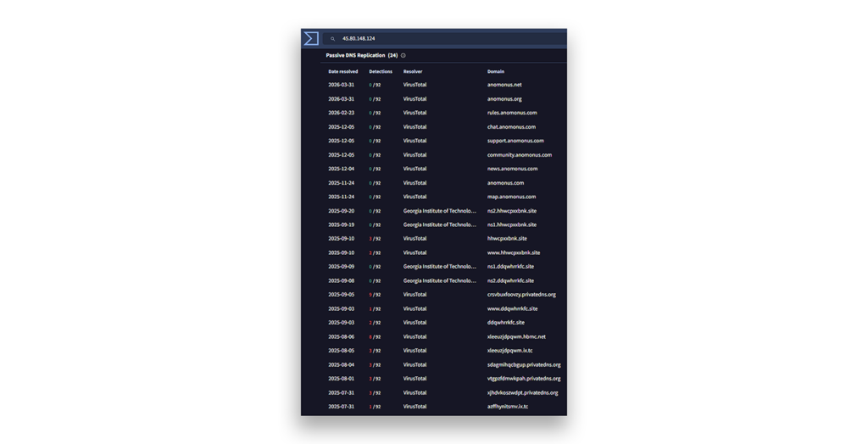Viewport: 868px width, 444px height.
Task: Click the VirusTotal logo icon
Action: pyautogui.click(x=311, y=38)
